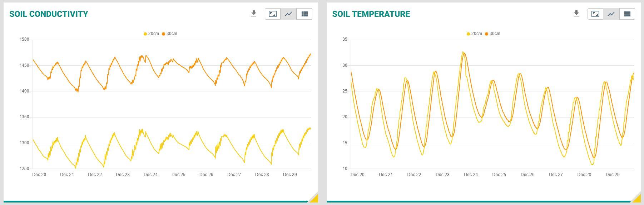Download Soil Conductivity chart data
The image size is (644, 205).
tap(254, 14)
